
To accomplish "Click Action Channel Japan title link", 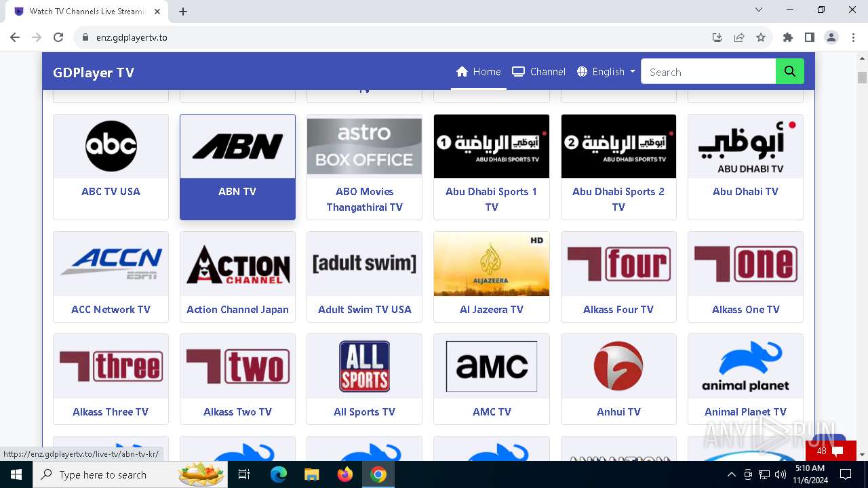I will [237, 309].
